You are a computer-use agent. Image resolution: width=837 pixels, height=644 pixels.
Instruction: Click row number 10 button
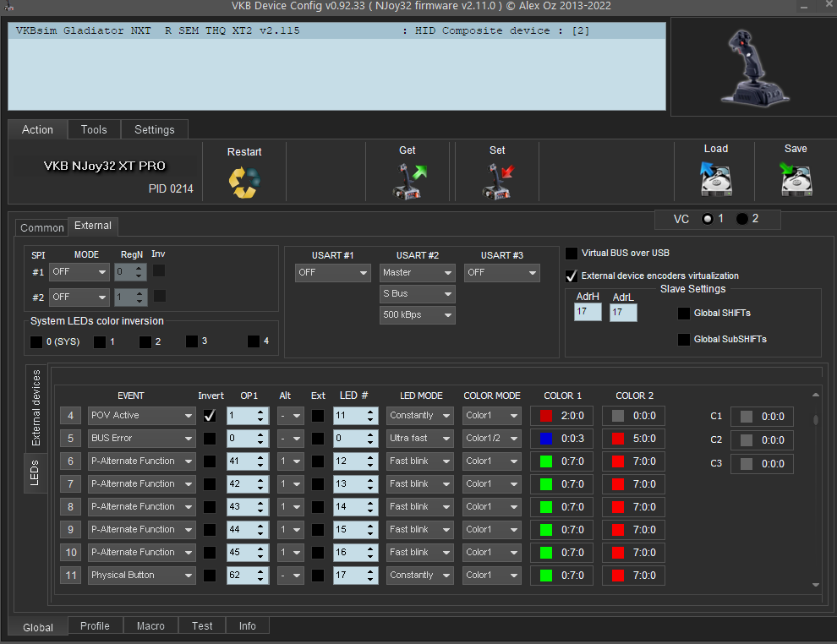tap(70, 553)
